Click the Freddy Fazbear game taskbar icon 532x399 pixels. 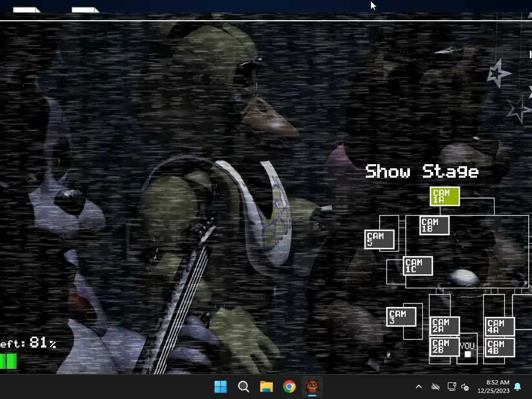coord(312,387)
